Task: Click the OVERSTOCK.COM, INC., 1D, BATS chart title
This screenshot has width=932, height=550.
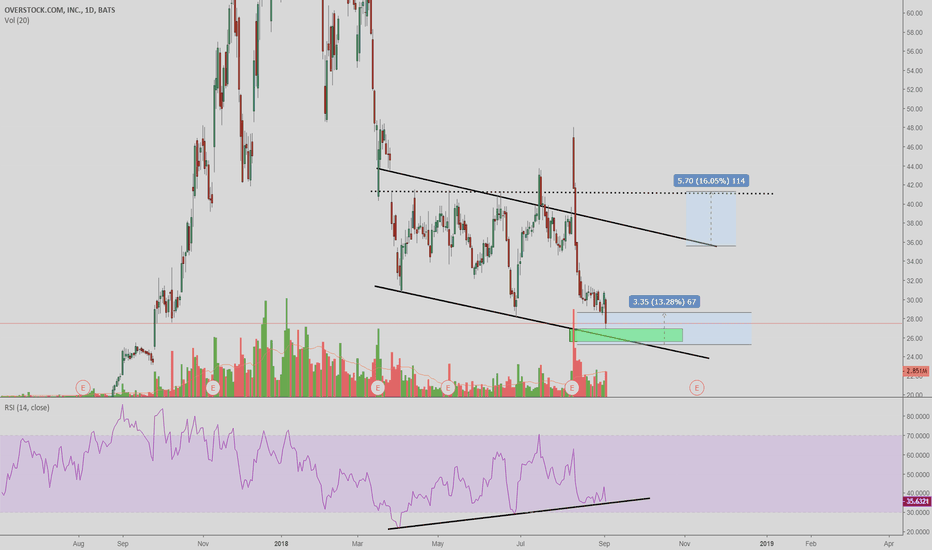Action: pyautogui.click(x=60, y=10)
